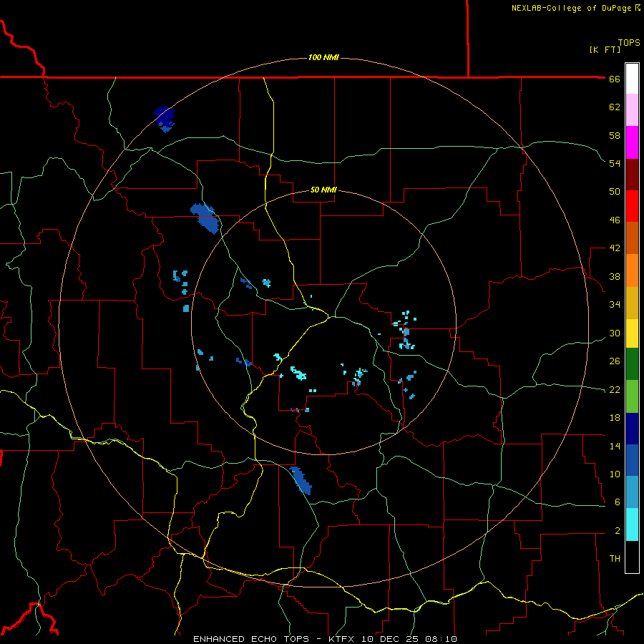Click the 'NEXLAB-College of DuPage' credit text
Viewport: 644px width, 644px height.
click(x=571, y=8)
